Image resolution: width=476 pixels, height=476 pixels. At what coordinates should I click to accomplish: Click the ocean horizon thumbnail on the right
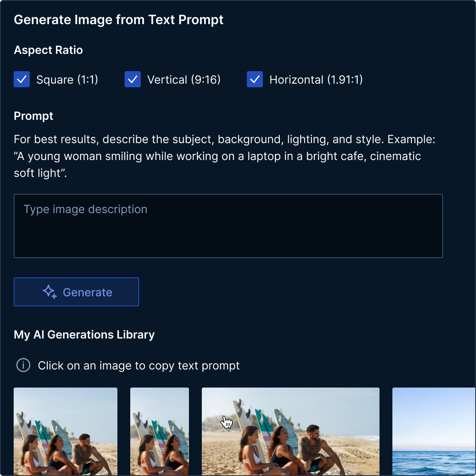tap(433, 431)
